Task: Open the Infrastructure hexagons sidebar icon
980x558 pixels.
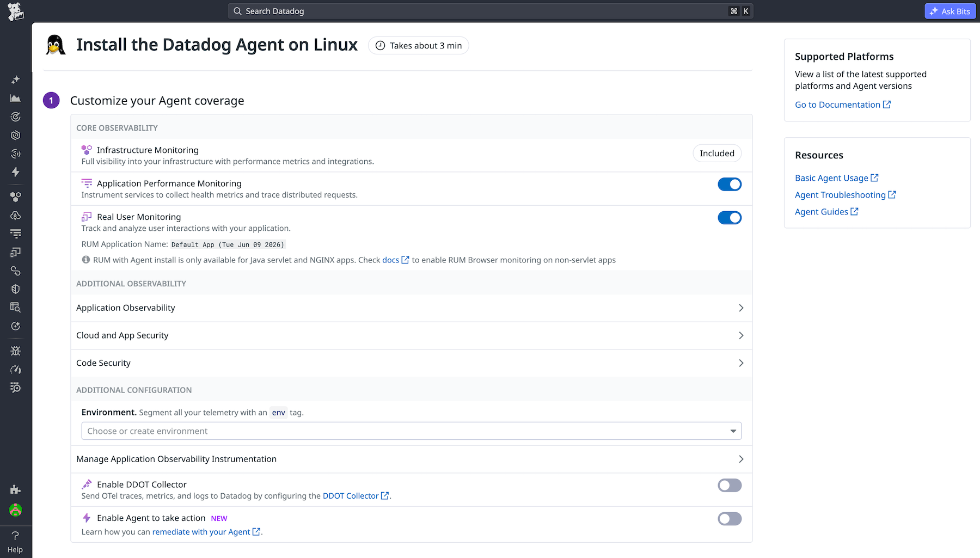Action: point(16,197)
